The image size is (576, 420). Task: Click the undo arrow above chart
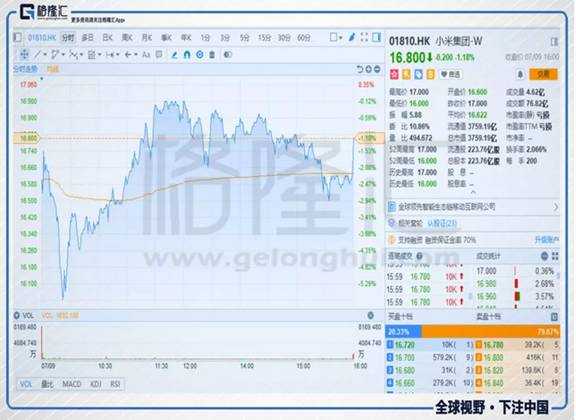click(360, 69)
